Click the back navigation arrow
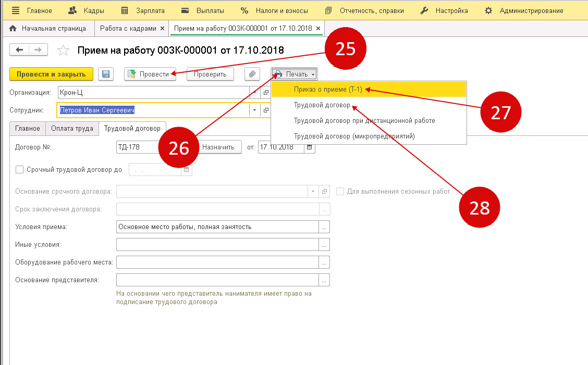This screenshot has height=365, width=588. click(x=19, y=50)
